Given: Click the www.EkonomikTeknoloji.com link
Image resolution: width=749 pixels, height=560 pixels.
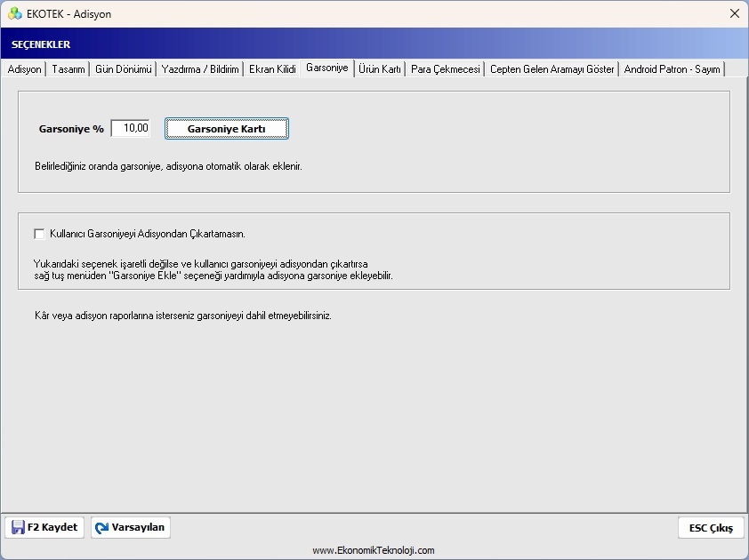Looking at the screenshot, I should coord(374,550).
